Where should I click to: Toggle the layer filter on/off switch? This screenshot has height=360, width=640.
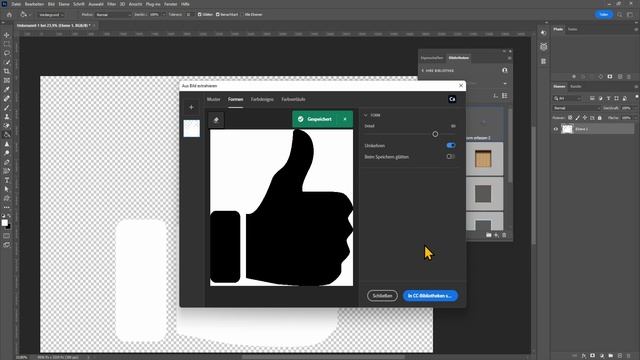coord(636,97)
